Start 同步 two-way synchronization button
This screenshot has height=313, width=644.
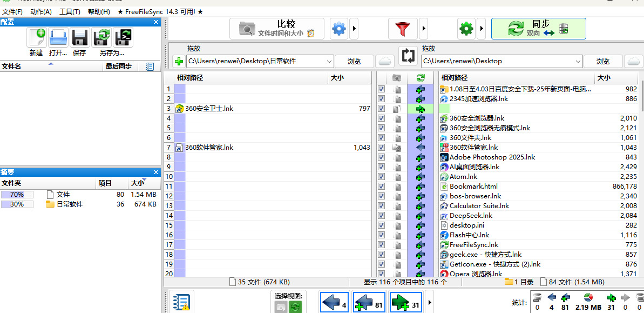point(538,29)
